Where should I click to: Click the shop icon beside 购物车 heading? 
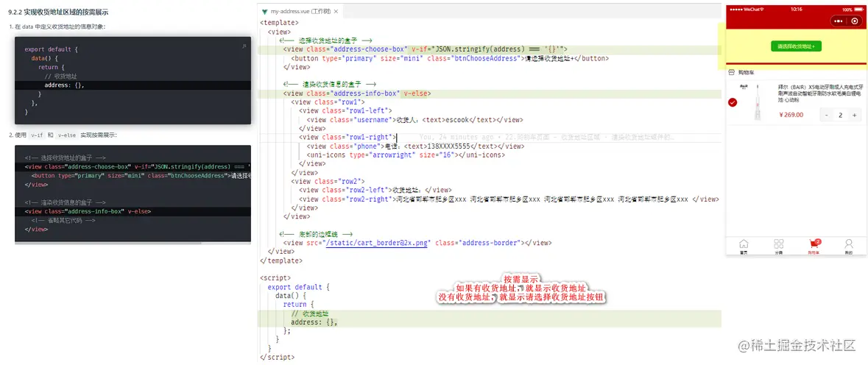click(731, 72)
